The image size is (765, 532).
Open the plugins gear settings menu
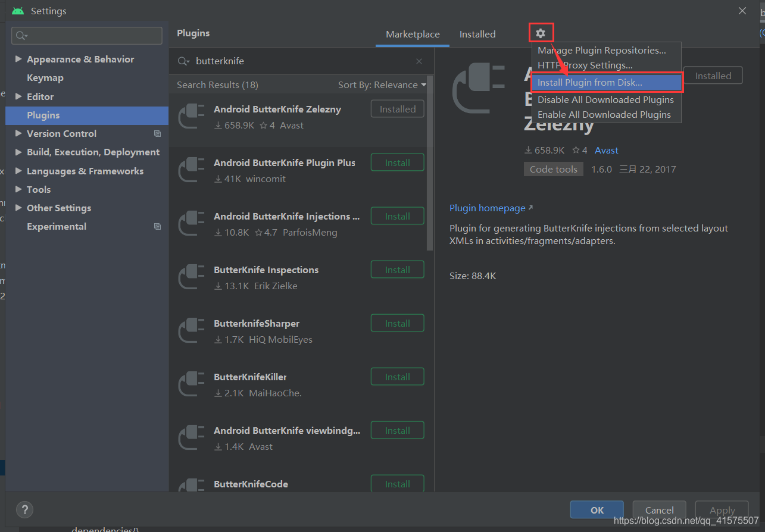(x=541, y=33)
